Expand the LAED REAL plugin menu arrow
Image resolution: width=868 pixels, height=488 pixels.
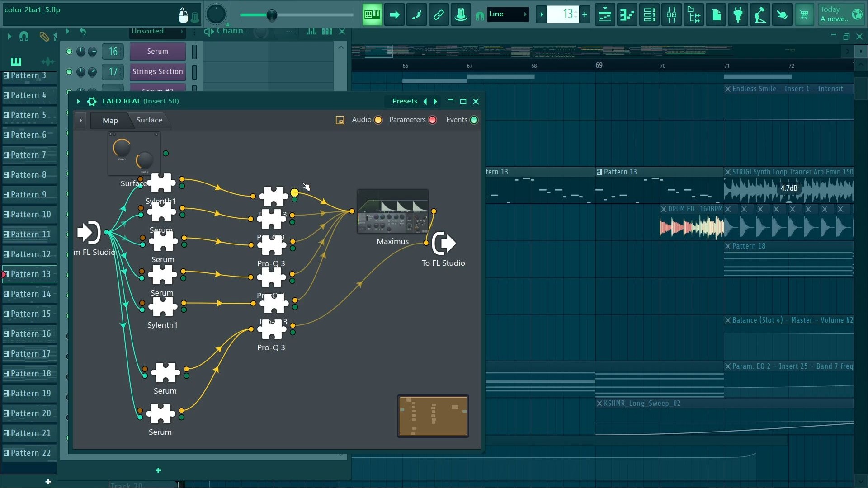[78, 101]
